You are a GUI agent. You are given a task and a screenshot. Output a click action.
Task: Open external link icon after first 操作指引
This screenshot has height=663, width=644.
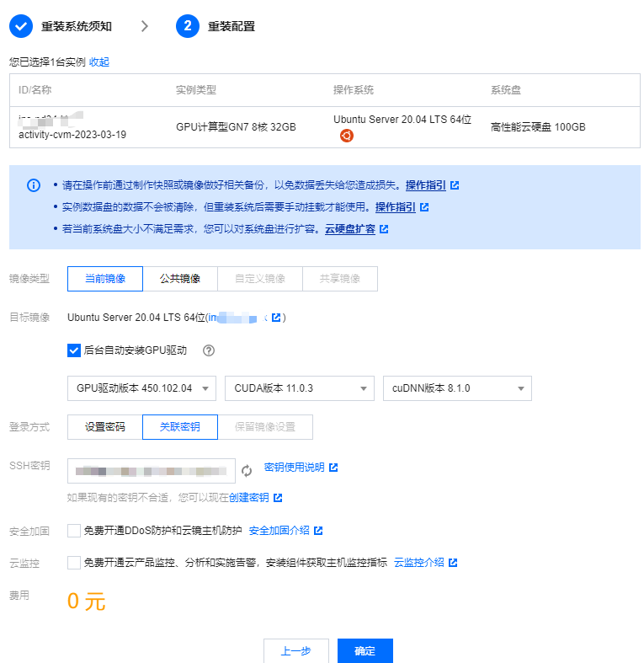click(x=455, y=185)
